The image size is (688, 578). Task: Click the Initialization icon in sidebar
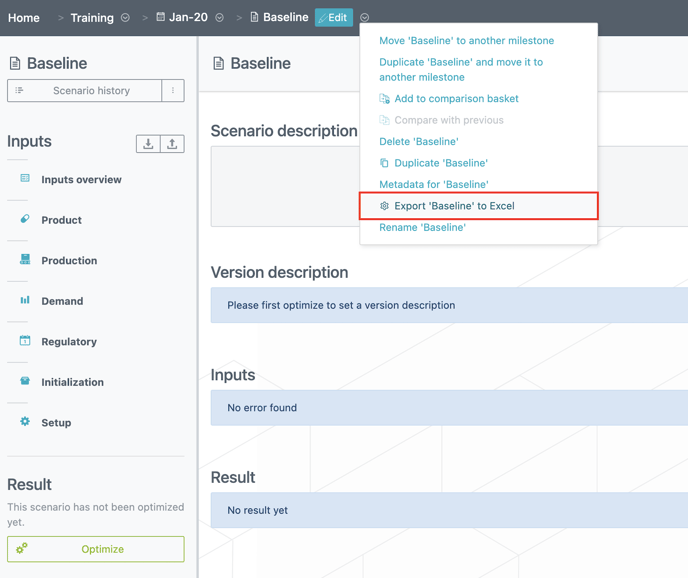coord(25,381)
